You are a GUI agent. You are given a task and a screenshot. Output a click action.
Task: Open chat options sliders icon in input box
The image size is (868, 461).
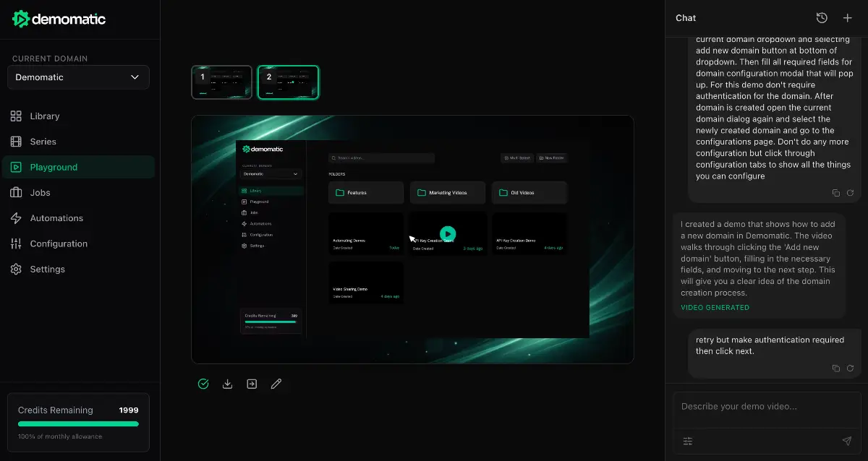[688, 441]
